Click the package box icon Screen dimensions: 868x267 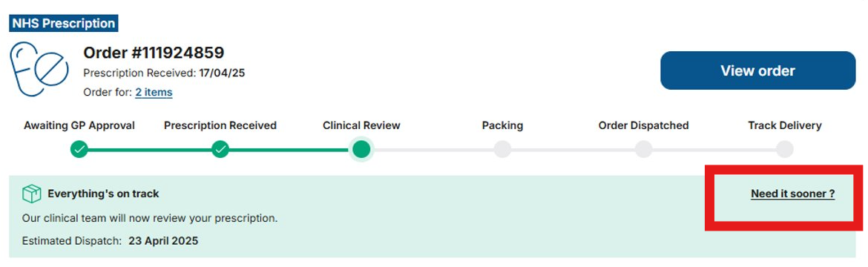[32, 194]
